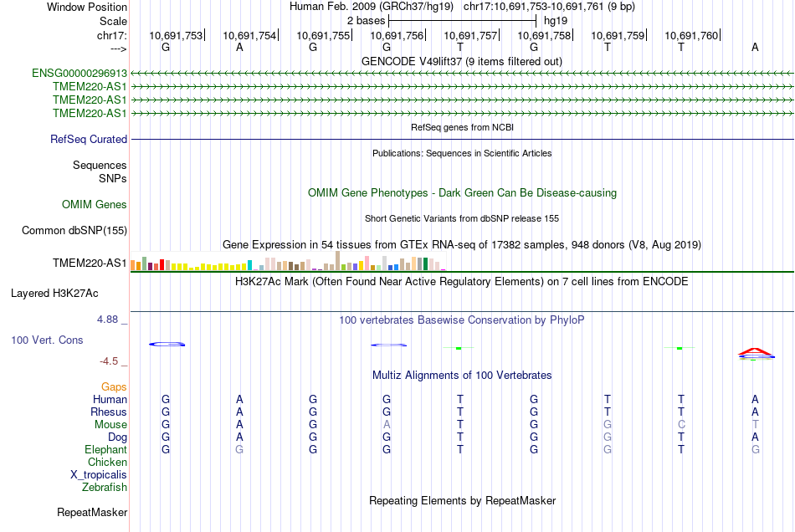
Task: Click the Sequences track label
Action: tap(100, 165)
